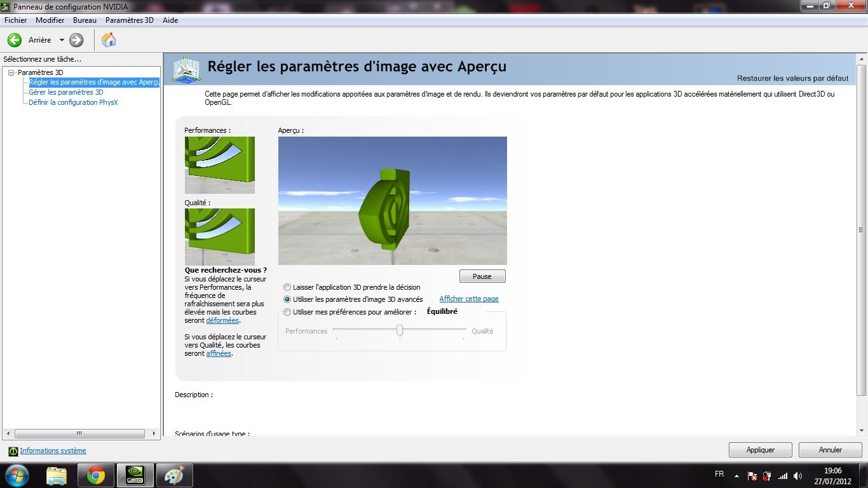Image resolution: width=868 pixels, height=488 pixels.
Task: Click the déformées link
Action: 222,320
